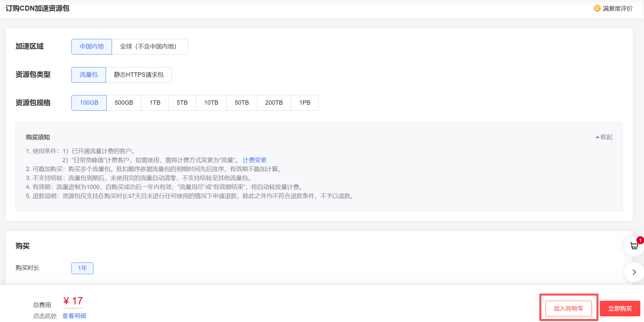The width and height of the screenshot is (644, 322).
Task: Click the right chevron floating button
Action: coord(634,272)
